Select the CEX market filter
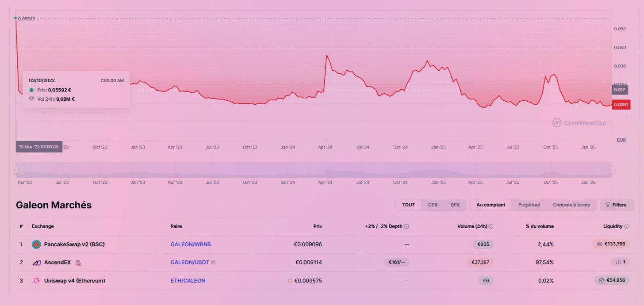 (x=433, y=205)
